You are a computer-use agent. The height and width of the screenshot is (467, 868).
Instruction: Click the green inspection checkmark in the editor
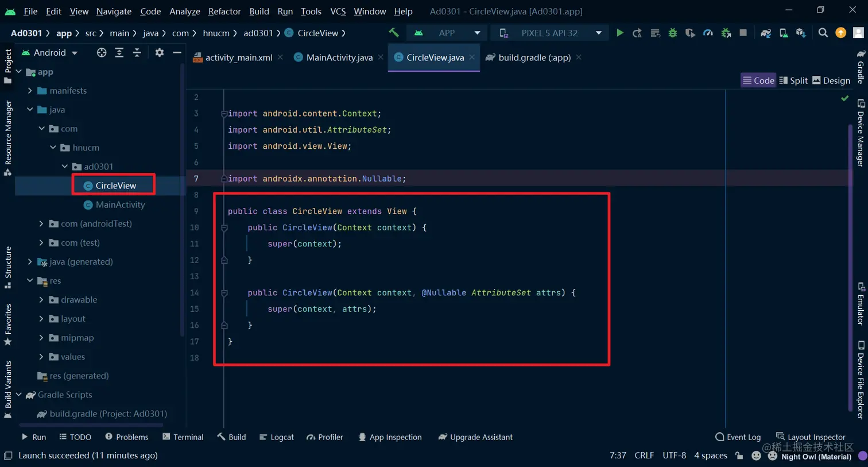(x=845, y=98)
